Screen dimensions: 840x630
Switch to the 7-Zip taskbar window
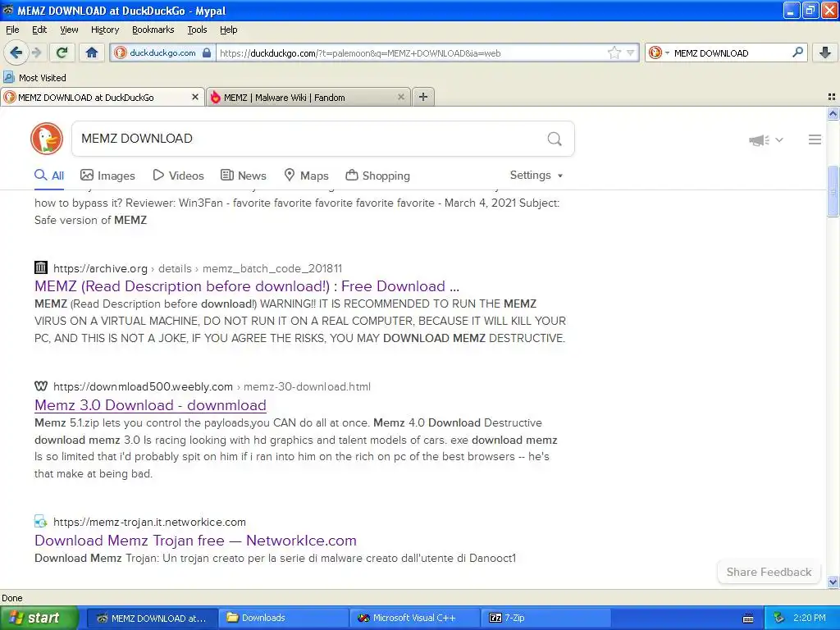[546, 618]
